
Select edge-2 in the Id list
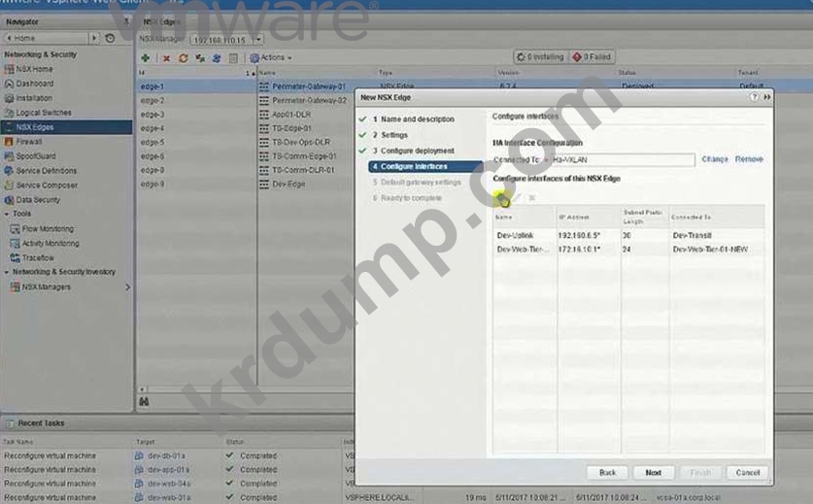pos(152,101)
